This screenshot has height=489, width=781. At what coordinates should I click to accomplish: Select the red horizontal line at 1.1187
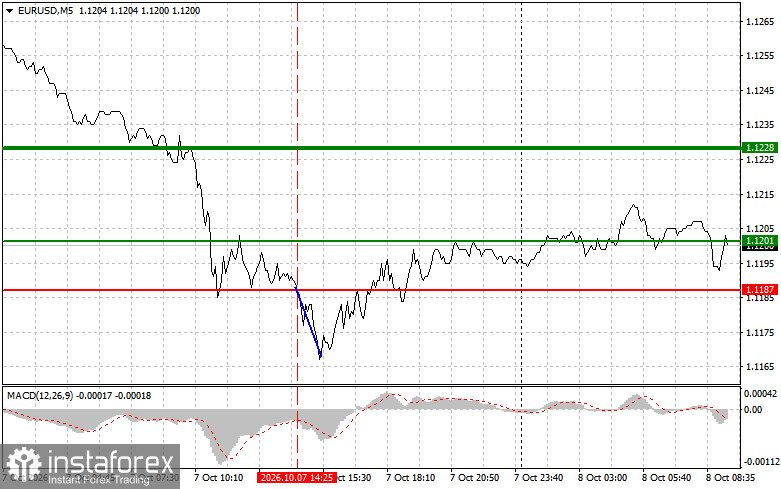[x=371, y=290]
